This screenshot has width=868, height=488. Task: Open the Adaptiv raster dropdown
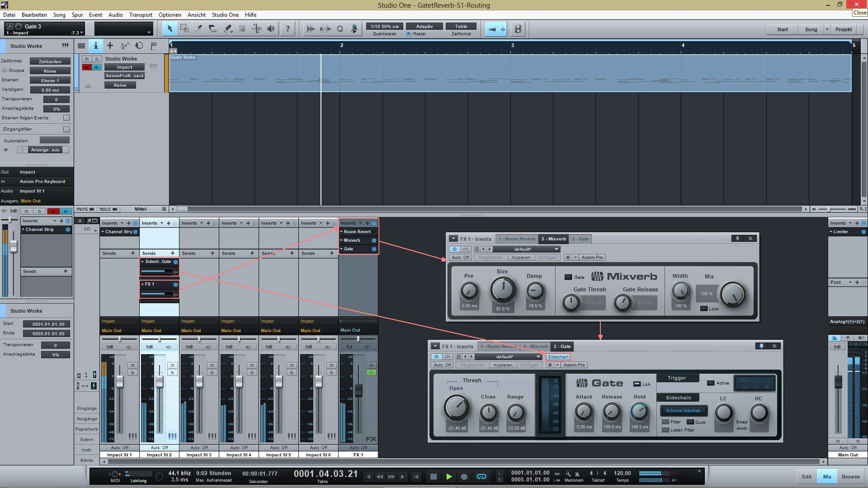click(424, 26)
